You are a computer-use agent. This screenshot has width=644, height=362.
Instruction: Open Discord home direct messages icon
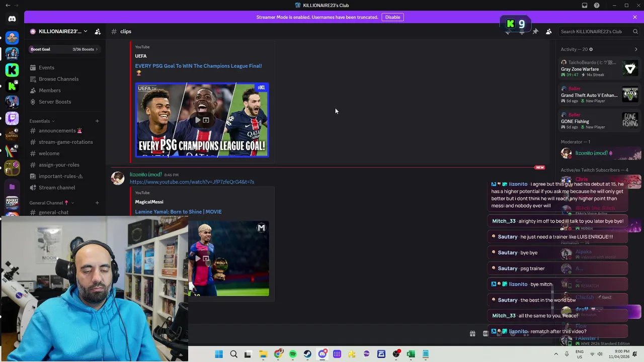tap(12, 19)
